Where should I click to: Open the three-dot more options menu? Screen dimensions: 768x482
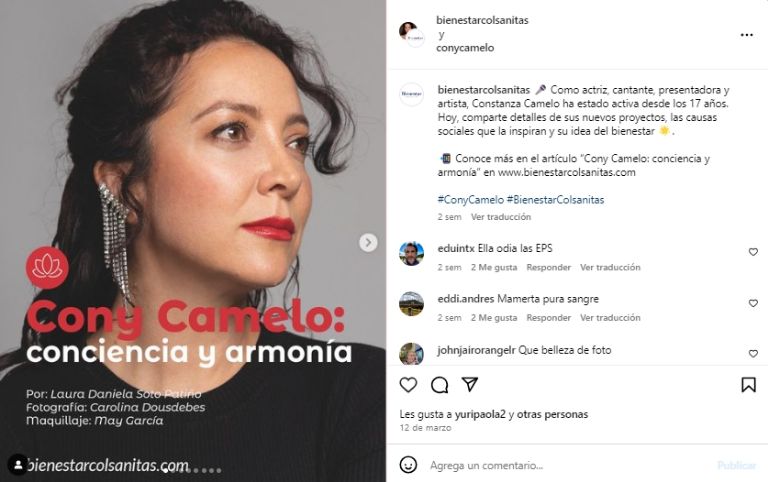point(746,35)
